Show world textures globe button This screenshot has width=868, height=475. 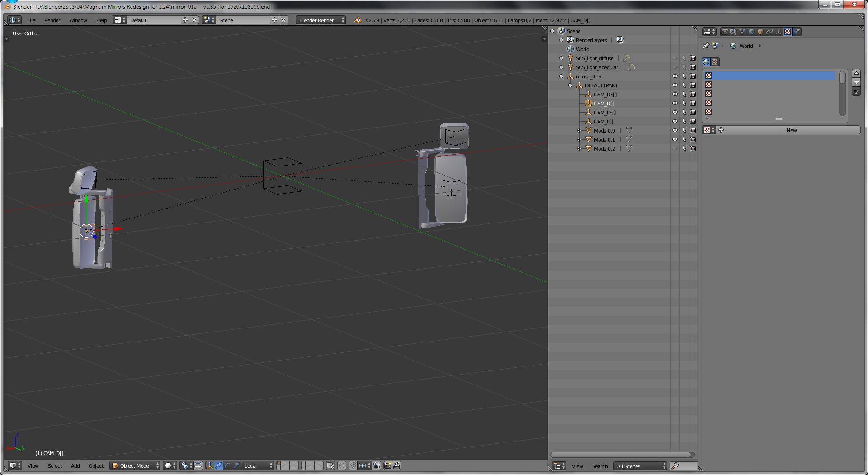coord(706,62)
